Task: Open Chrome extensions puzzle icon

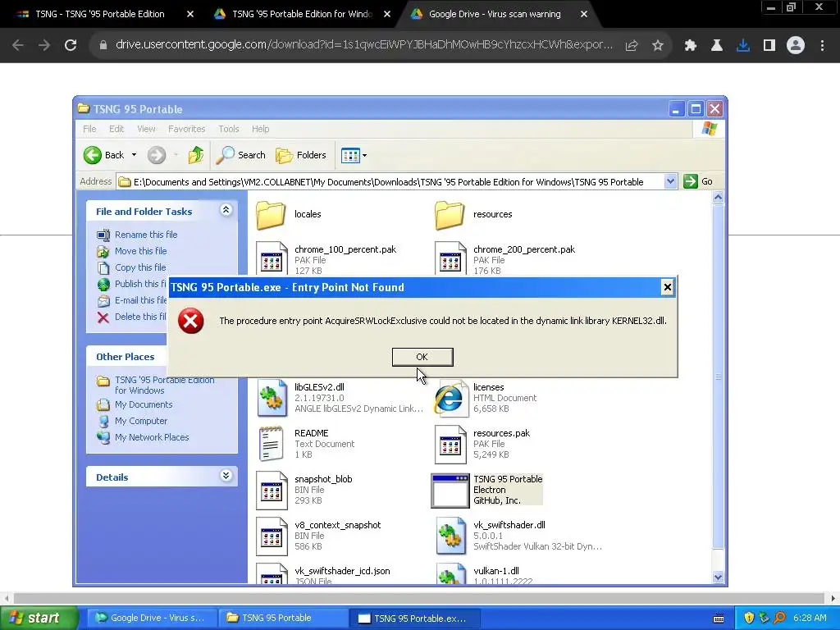Action: click(691, 46)
